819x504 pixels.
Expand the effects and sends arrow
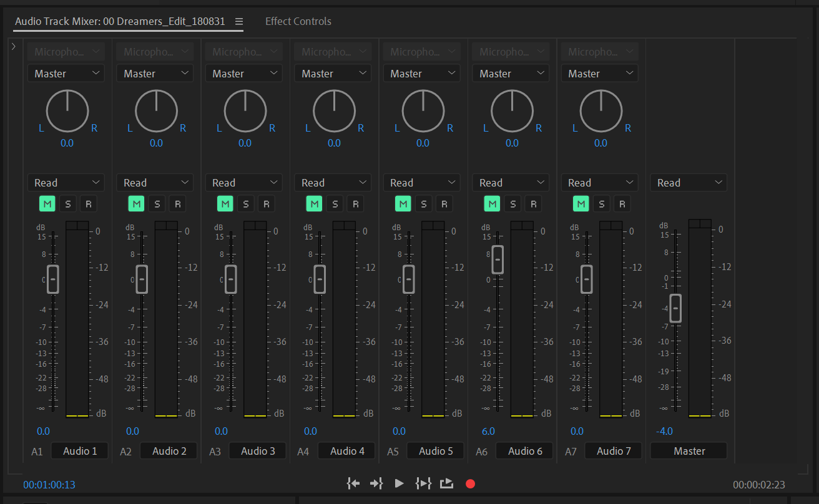pyautogui.click(x=14, y=46)
